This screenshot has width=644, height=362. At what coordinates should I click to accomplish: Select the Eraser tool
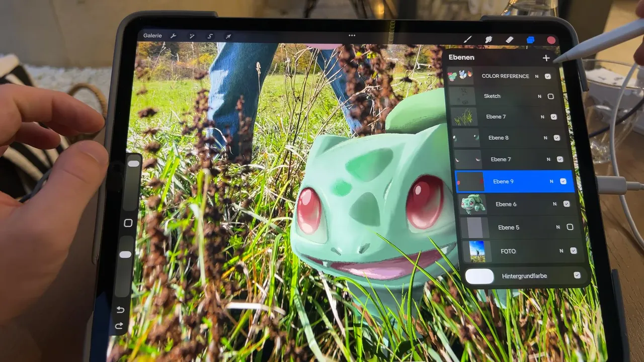pos(509,39)
